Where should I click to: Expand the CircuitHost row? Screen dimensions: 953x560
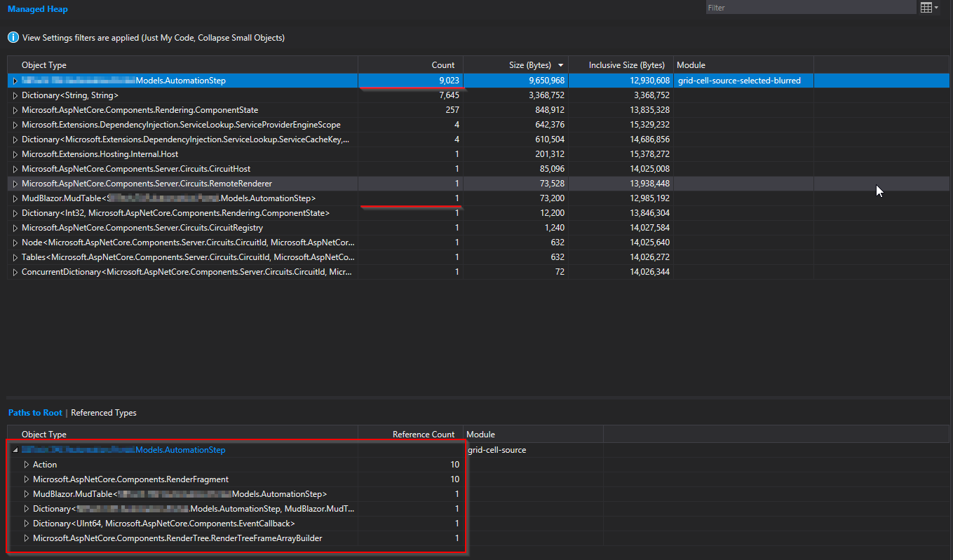tap(15, 168)
